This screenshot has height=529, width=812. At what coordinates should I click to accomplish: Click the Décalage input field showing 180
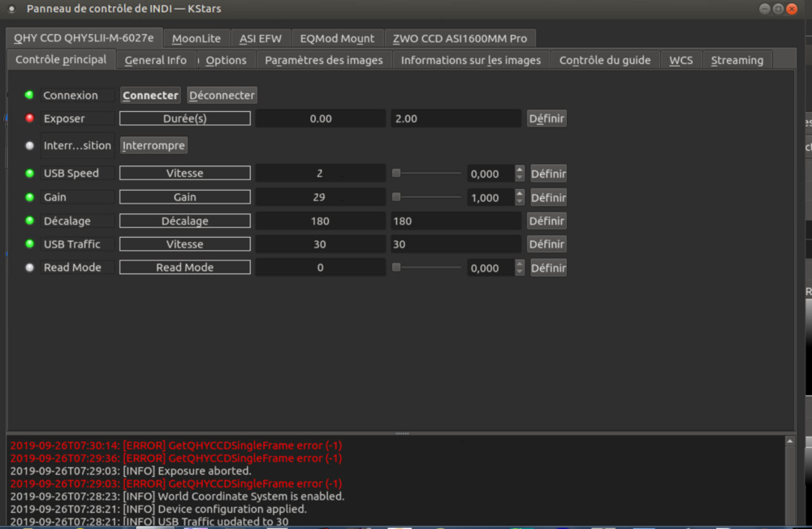tap(456, 221)
